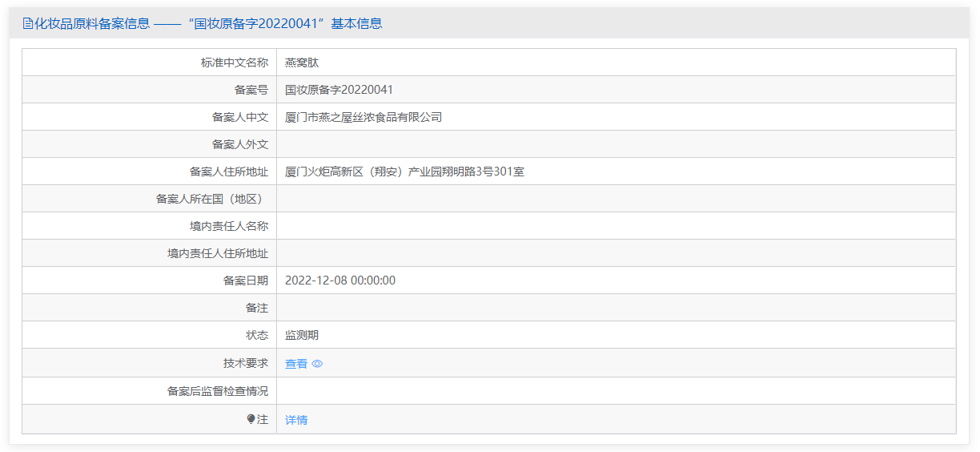Click the label 状态

point(257,335)
